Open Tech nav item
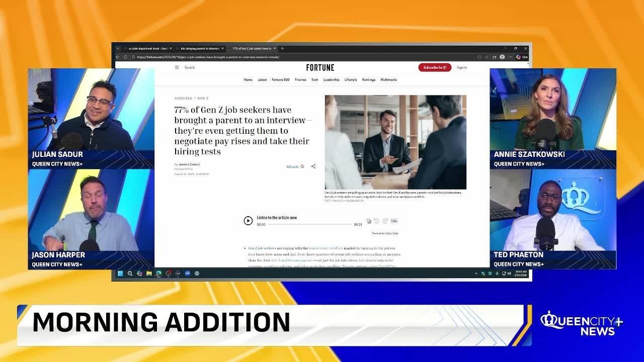Image resolution: width=644 pixels, height=362 pixels. (314, 80)
